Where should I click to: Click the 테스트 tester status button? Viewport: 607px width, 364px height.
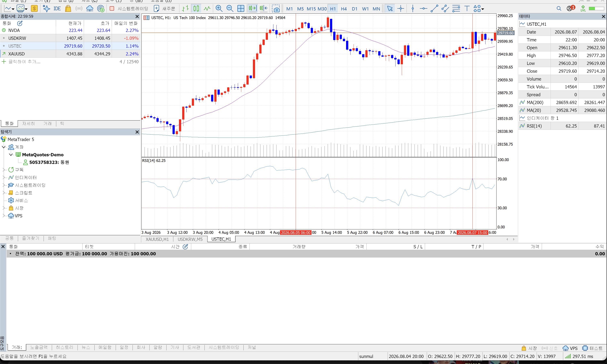592,348
